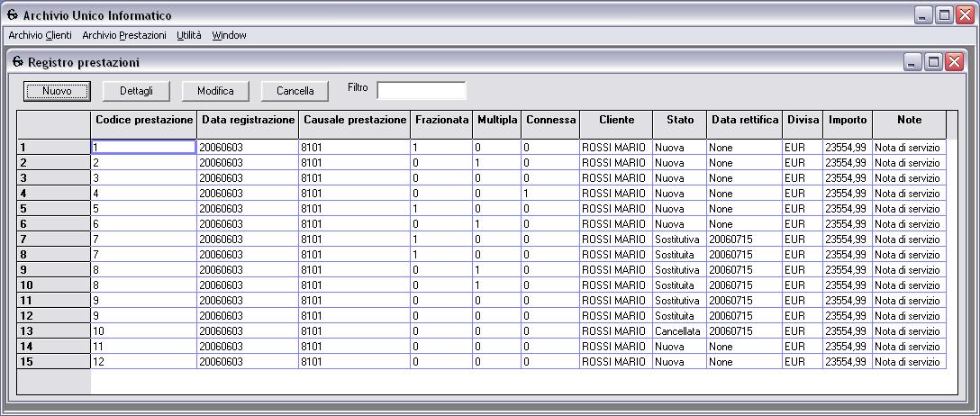Screen dimensions: 980x416
Task: Click the Importo column header
Action: pos(847,120)
